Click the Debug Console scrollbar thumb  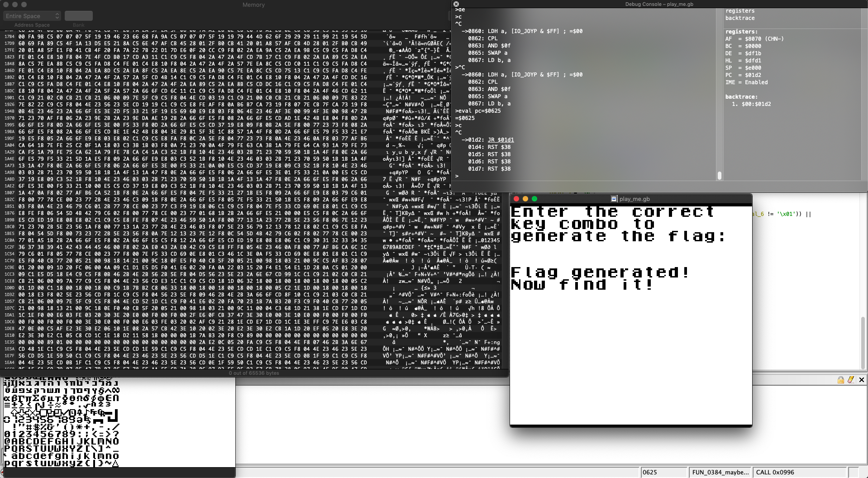pyautogui.click(x=720, y=176)
